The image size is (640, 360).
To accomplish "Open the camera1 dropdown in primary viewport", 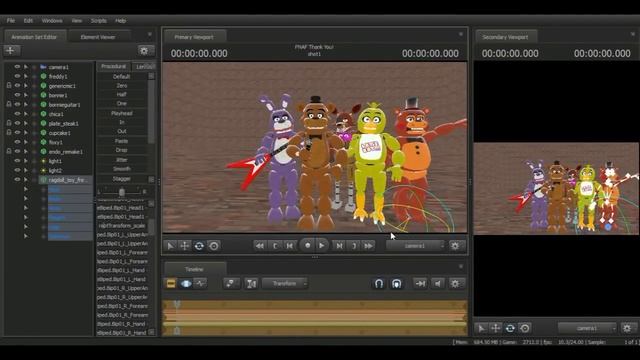I will [x=415, y=246].
